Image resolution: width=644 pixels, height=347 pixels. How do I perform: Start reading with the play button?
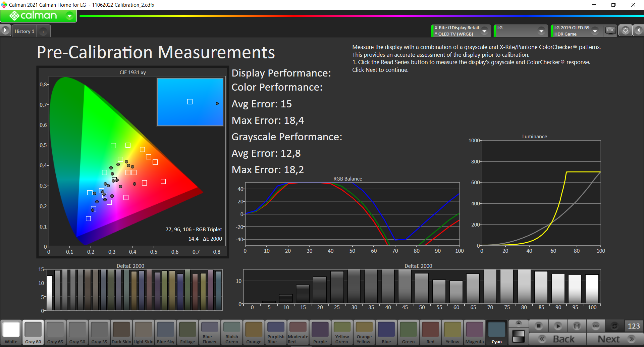[558, 326]
